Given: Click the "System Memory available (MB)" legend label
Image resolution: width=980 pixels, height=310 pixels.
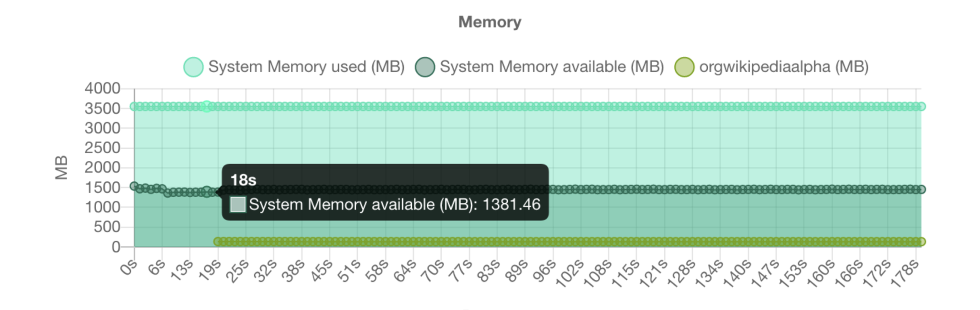Looking at the screenshot, I should pos(552,67).
